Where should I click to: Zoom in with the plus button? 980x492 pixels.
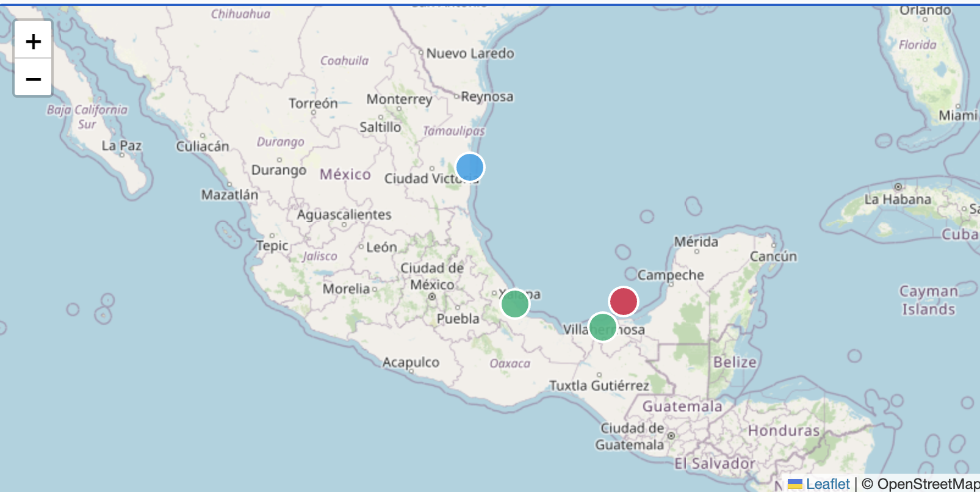(x=33, y=41)
